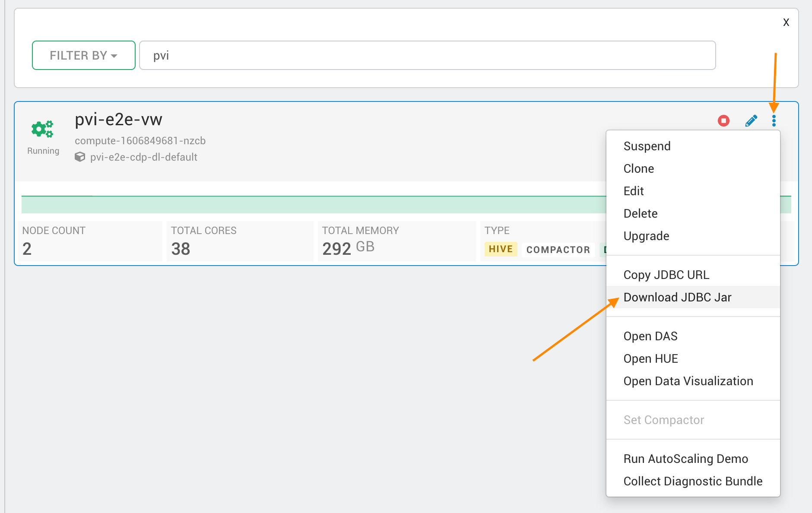Click Download JDBC Jar

(677, 297)
